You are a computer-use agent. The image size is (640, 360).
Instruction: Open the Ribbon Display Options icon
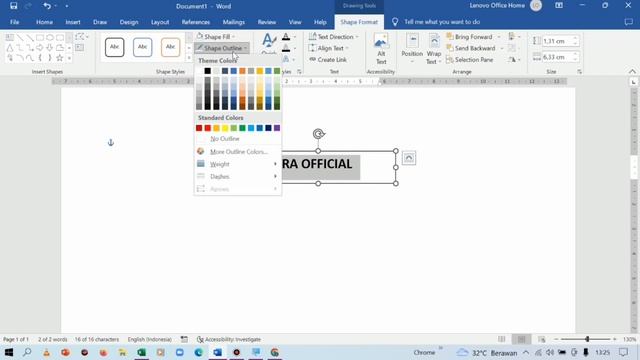(559, 6)
